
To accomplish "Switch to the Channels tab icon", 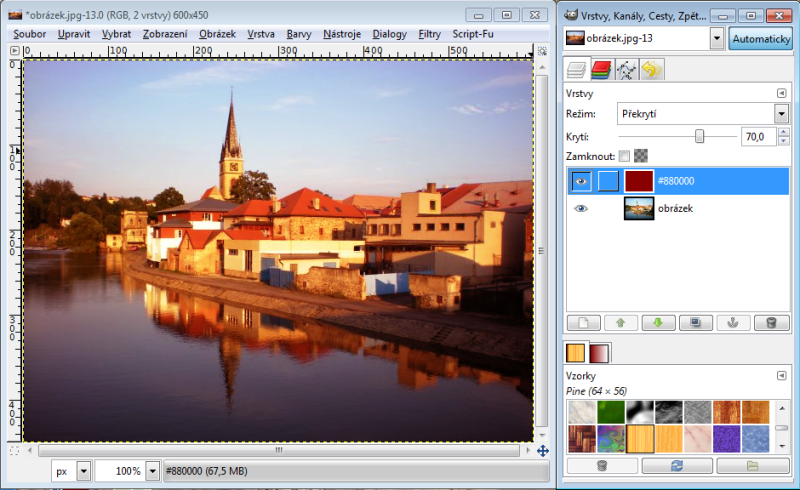I will pyautogui.click(x=601, y=70).
